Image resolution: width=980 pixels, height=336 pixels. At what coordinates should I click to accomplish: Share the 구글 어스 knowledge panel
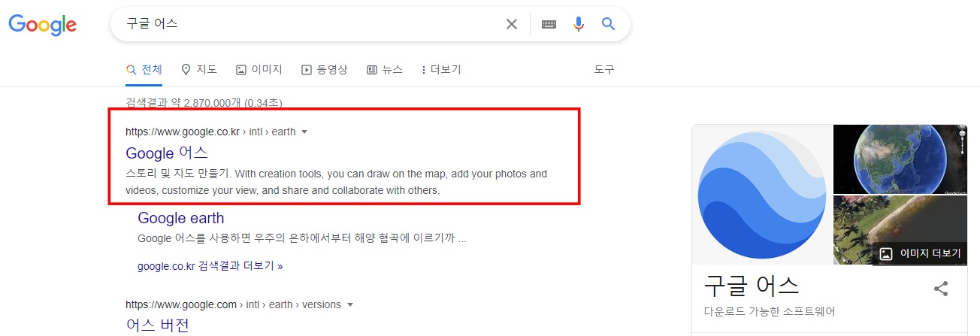(x=941, y=289)
